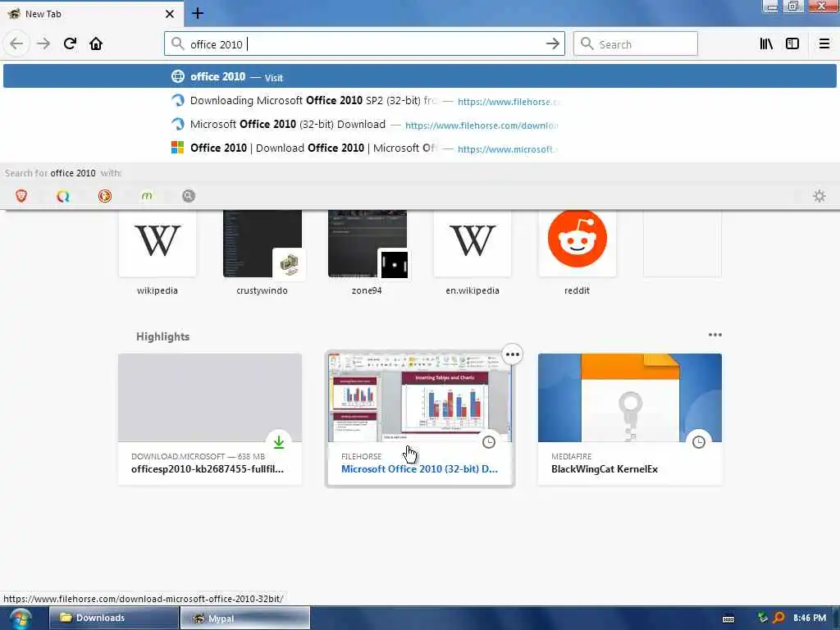Search with the multicolor ring search engine
This screenshot has width=840, height=630.
63,196
